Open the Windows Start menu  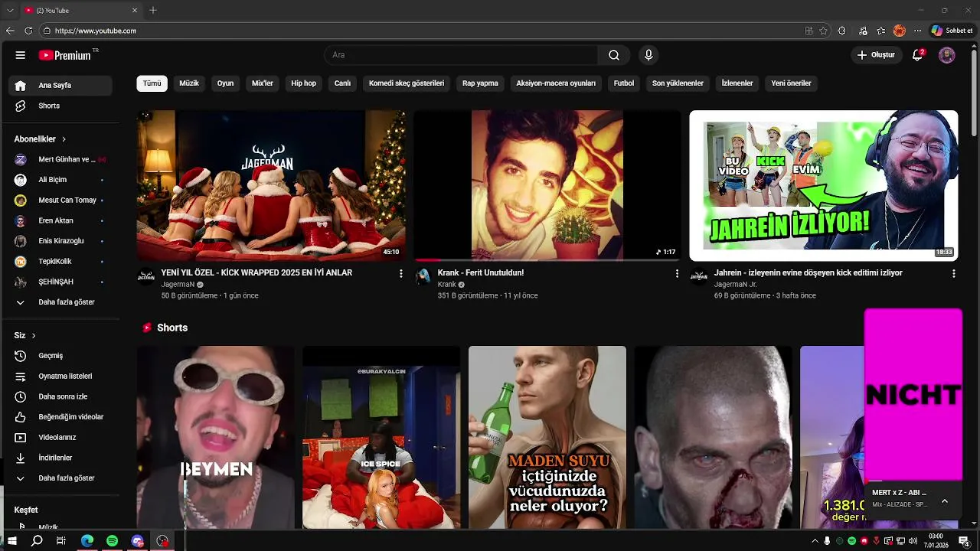click(x=12, y=541)
